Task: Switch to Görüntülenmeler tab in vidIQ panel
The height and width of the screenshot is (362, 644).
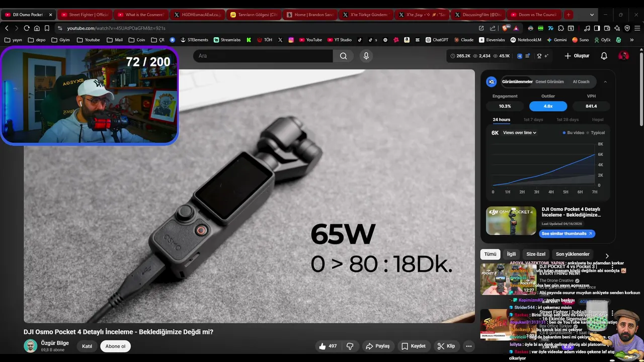Action: pos(517,81)
